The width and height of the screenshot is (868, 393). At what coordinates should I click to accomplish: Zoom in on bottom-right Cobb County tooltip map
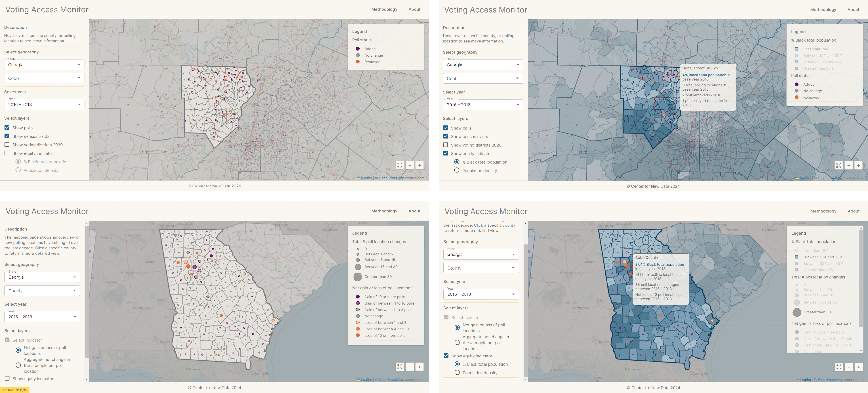point(859,367)
